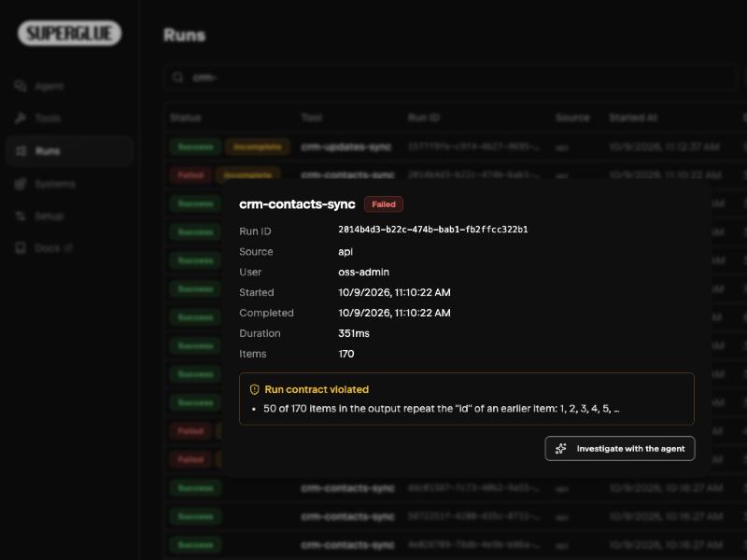Click the violation message about 50 of 170 items
This screenshot has height=560, width=747.
pos(441,409)
